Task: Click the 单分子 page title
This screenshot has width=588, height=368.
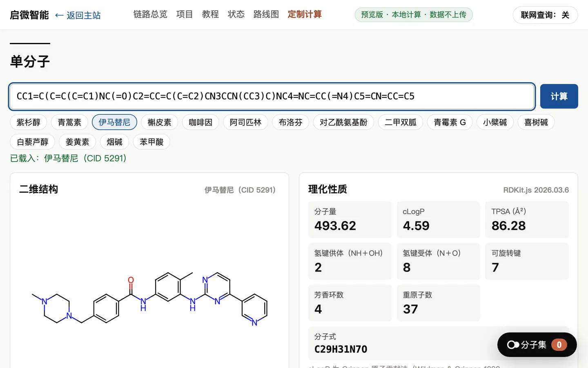Action: tap(30, 62)
